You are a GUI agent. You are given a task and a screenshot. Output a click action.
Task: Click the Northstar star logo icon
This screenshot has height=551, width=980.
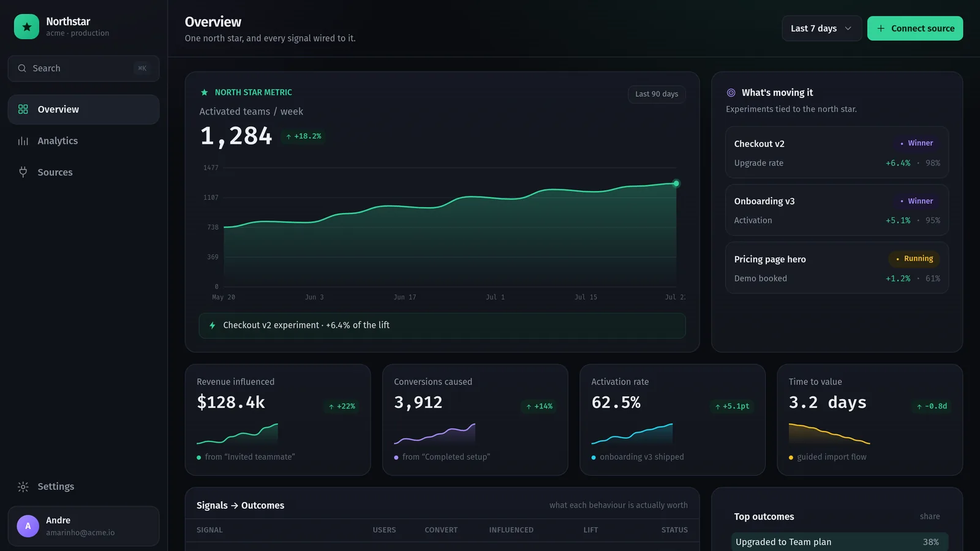[x=26, y=27]
